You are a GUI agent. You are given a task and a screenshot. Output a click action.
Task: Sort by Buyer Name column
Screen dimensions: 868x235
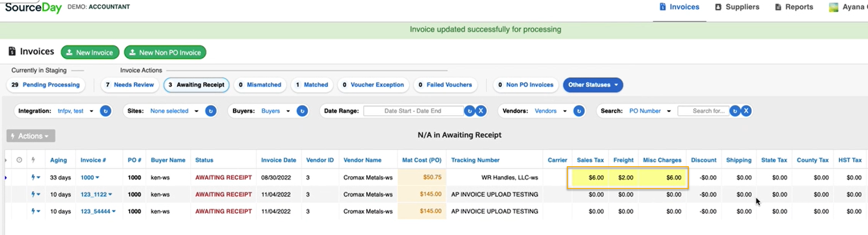(x=168, y=160)
